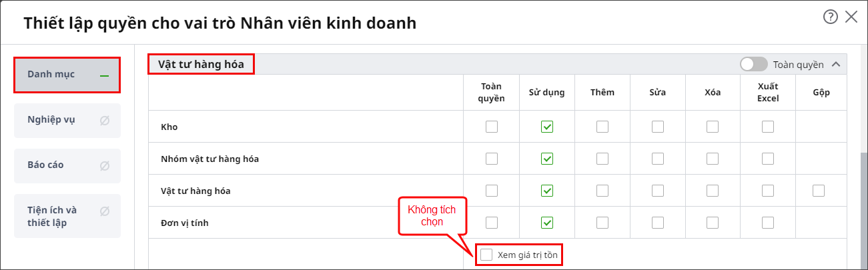This screenshot has width=868, height=270.
Task: Check Gộp for Vật tư hàng hóa
Action: tap(819, 191)
